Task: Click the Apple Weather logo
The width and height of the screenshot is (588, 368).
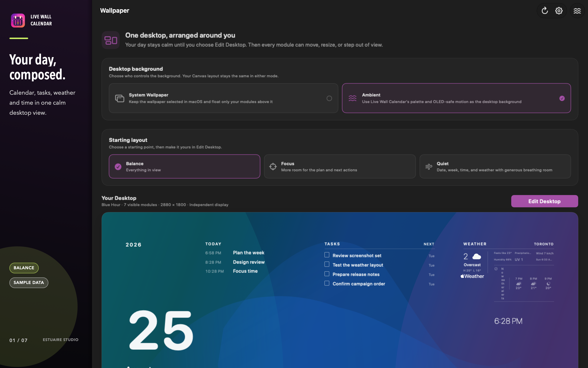Action: (x=472, y=276)
